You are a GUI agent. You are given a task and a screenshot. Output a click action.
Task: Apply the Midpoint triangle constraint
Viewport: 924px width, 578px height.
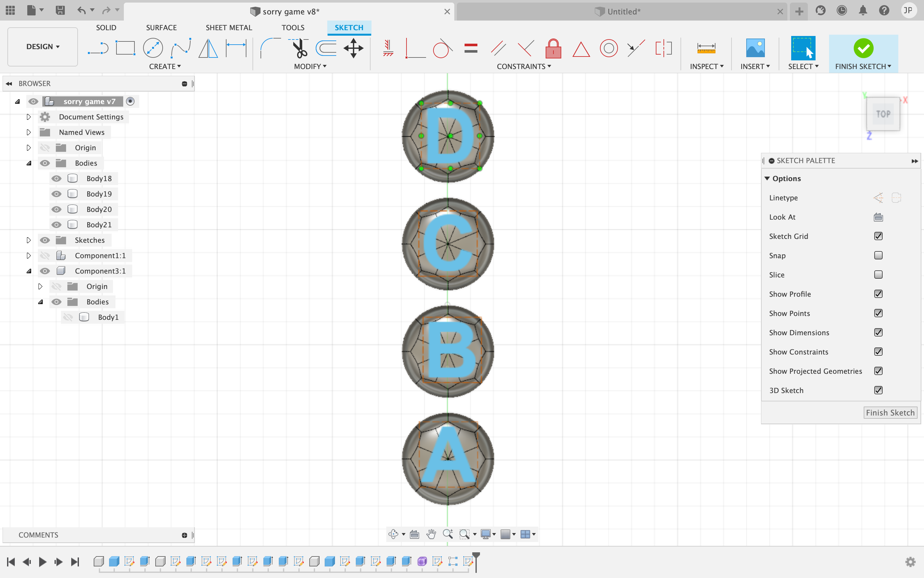tap(581, 49)
